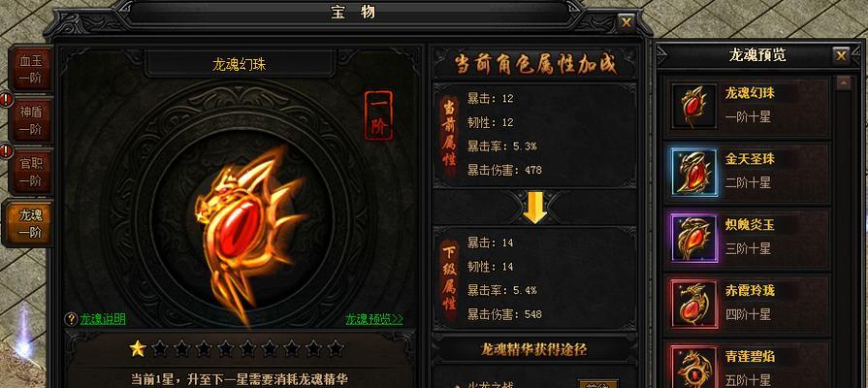Switch to the 神盾 一阶 tab

[x=30, y=120]
